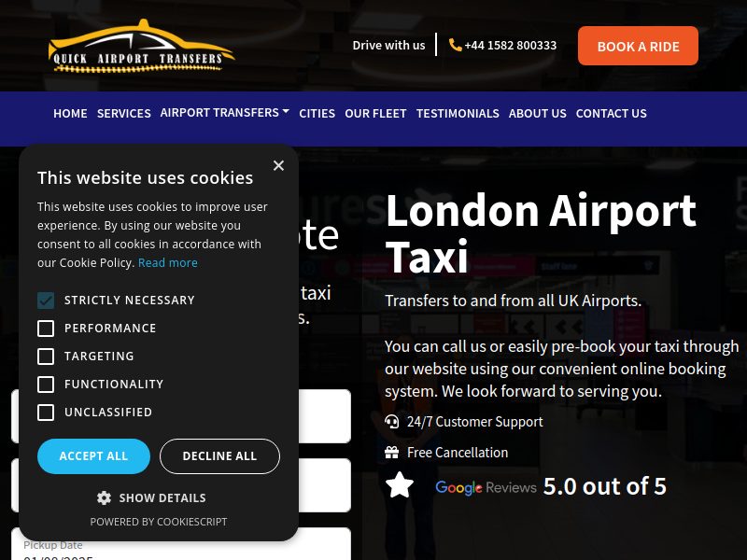Open the Read more cookie policy link
This screenshot has width=747, height=560.
[168, 263]
